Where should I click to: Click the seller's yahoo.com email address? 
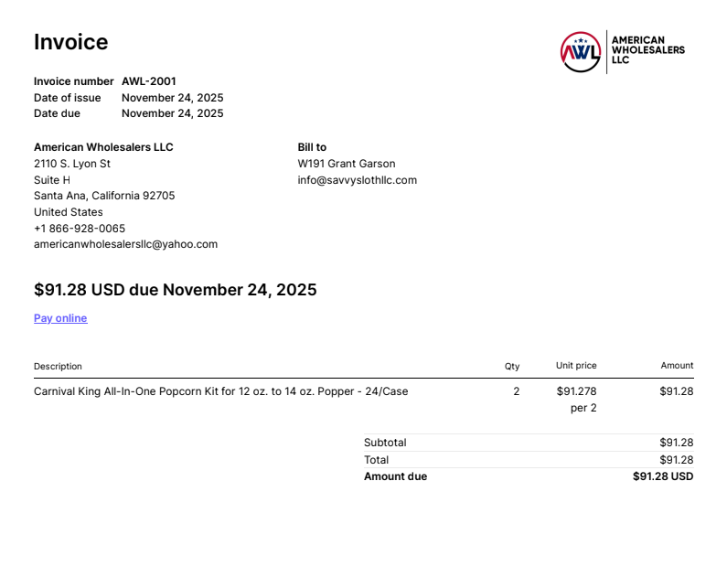[x=125, y=244]
